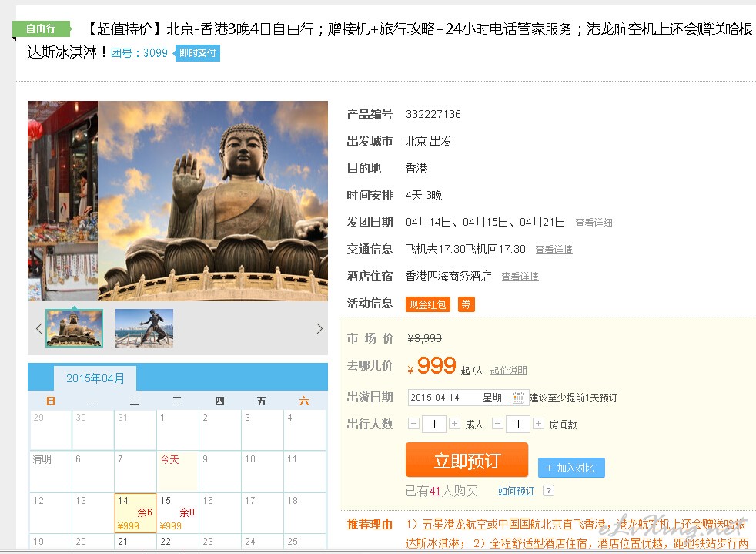This screenshot has width=756, height=554.
Task: Show next photo with right arrow
Action: [x=319, y=329]
